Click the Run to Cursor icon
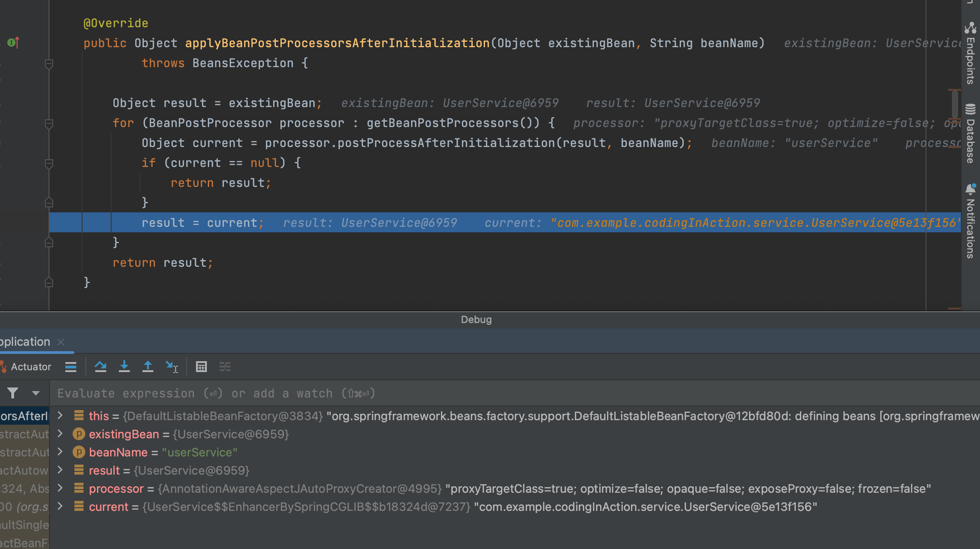This screenshot has height=549, width=980. pyautogui.click(x=171, y=367)
